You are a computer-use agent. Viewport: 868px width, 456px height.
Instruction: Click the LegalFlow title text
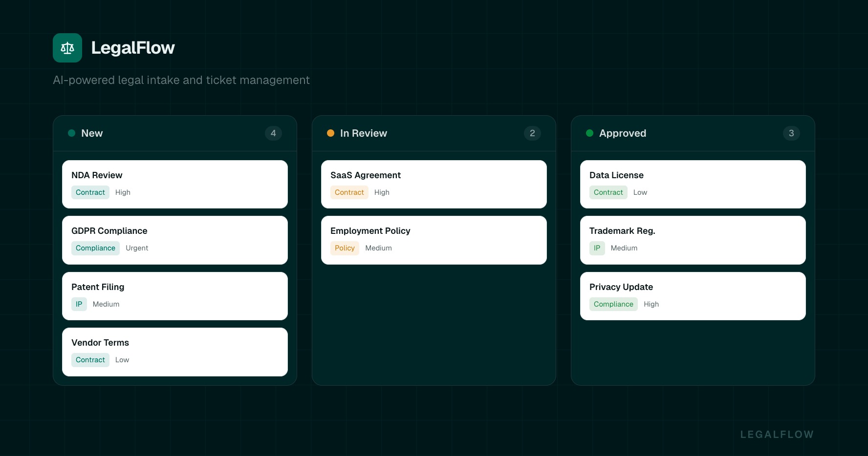point(133,48)
